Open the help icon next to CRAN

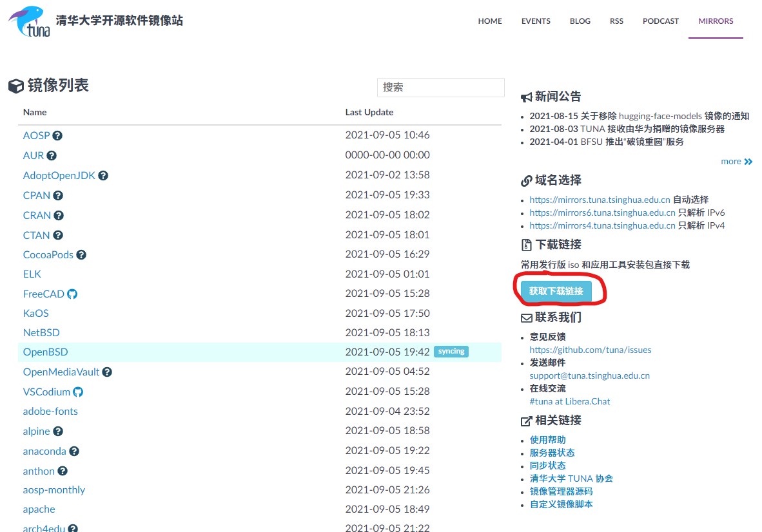(58, 216)
